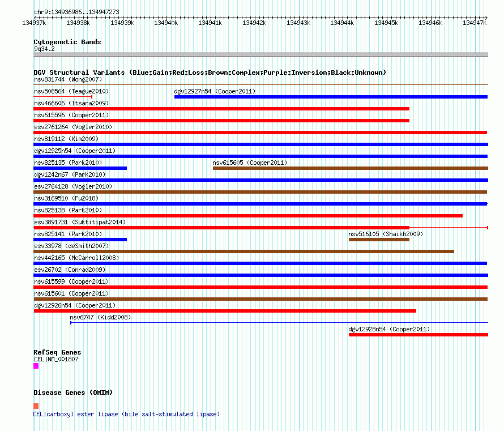
Task: Open CEL carboxyl ester lipase link
Action: tap(126, 414)
